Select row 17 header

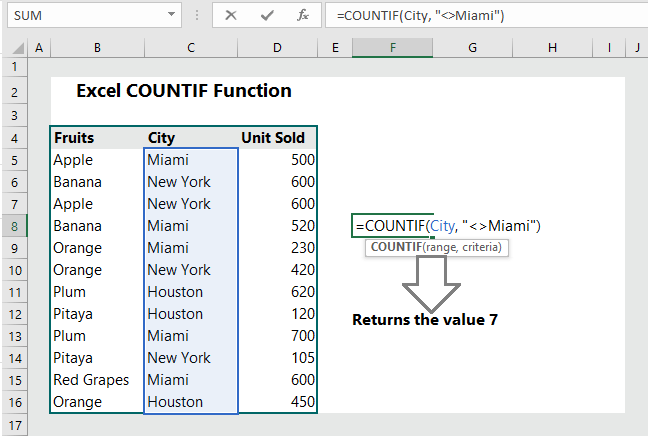[x=14, y=425]
